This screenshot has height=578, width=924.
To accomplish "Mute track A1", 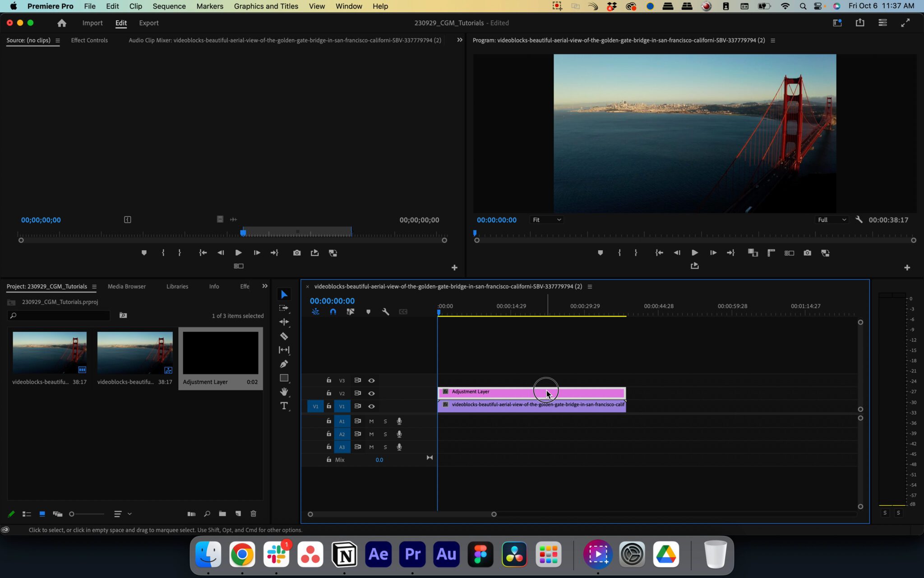I will [371, 421].
